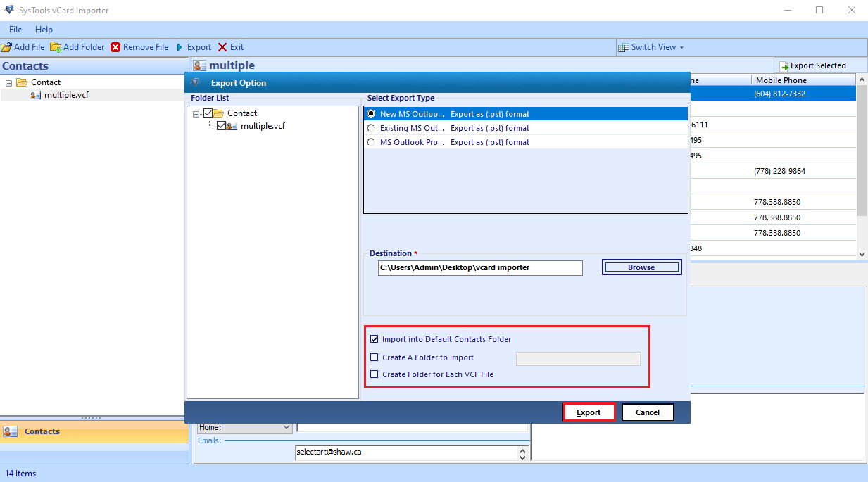868x482 pixels.
Task: Uncheck Contact folder checkbox in Folder List
Action: (x=208, y=113)
